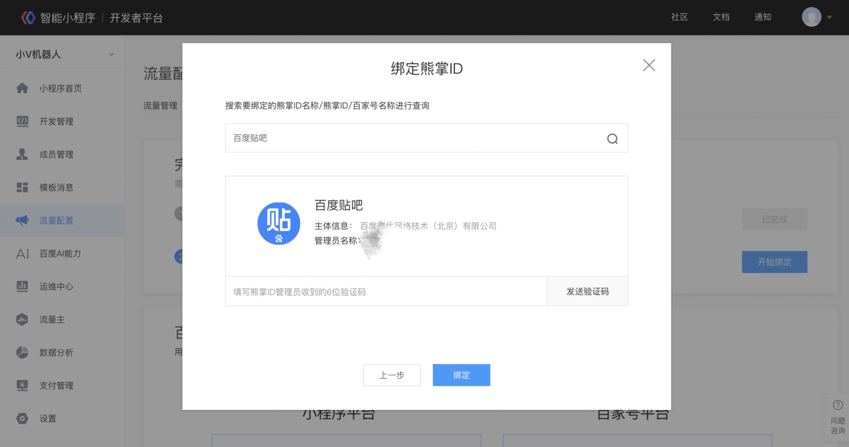The image size is (849, 447).
Task: Click the 管理员名称 label
Action: click(336, 240)
